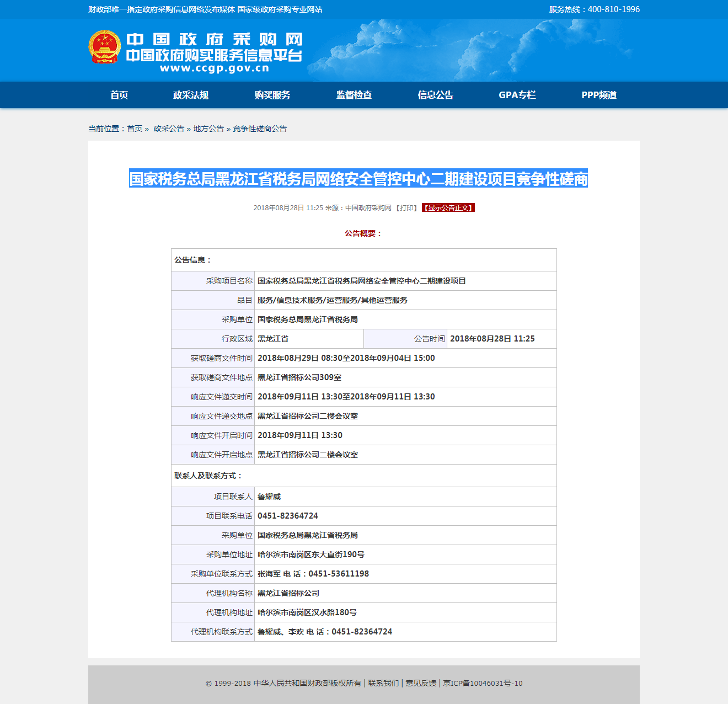Click the highlighted announcement title heading
728x704 pixels.
point(358,178)
